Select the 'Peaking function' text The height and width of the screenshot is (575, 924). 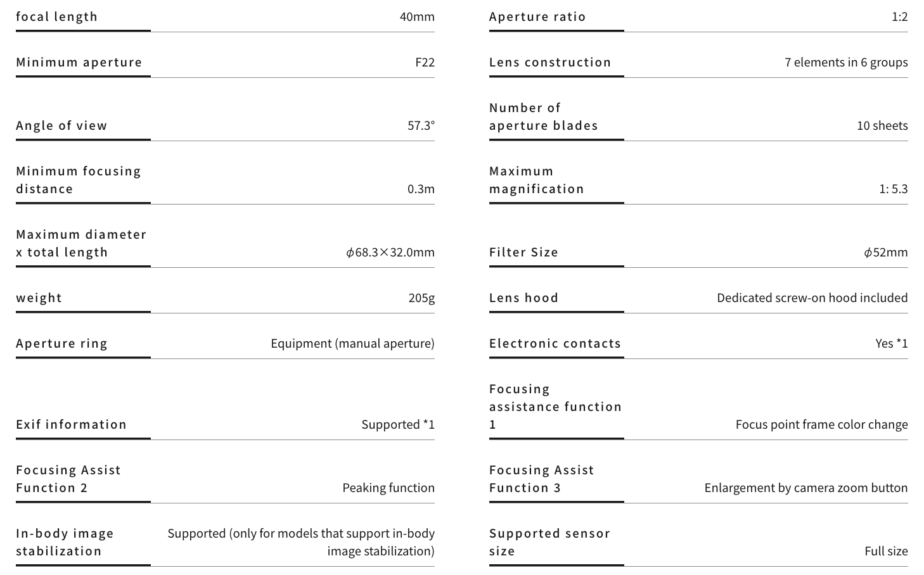(x=388, y=488)
